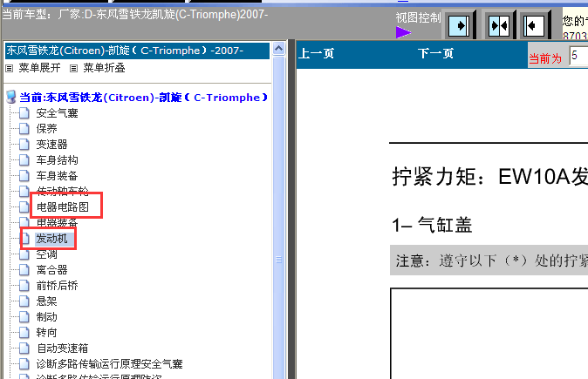This screenshot has height=379, width=588.
Task: Click the 视图控制 label
Action: pyautogui.click(x=418, y=17)
